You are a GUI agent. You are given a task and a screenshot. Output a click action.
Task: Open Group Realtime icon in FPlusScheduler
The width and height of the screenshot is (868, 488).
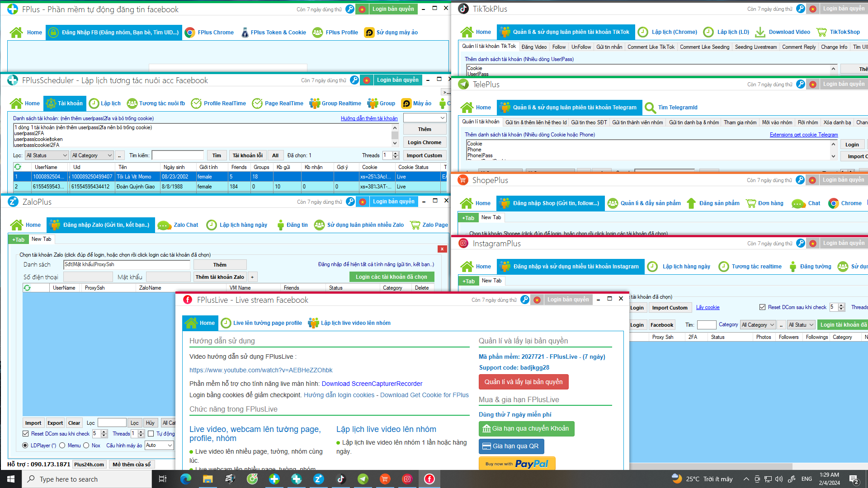(x=315, y=103)
